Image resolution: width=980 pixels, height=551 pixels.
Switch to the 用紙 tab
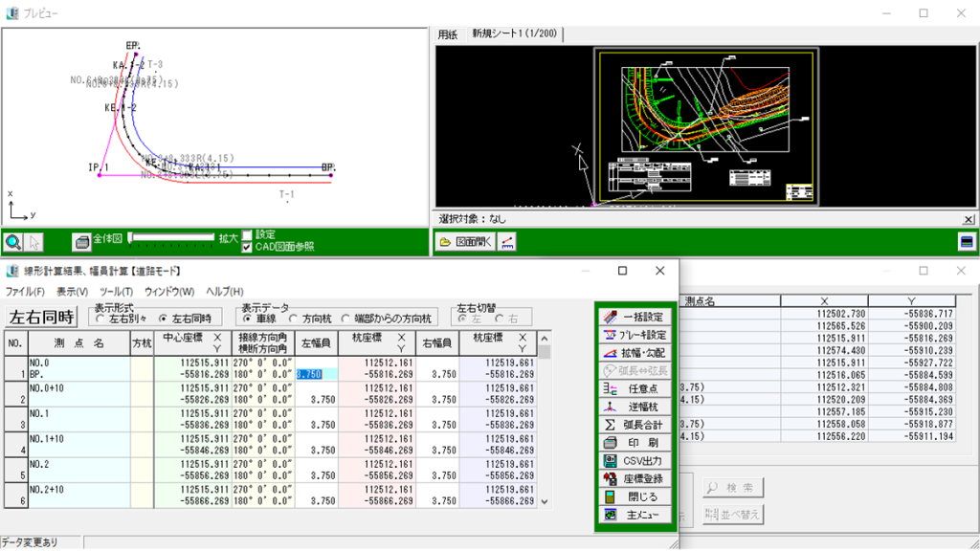coord(448,34)
